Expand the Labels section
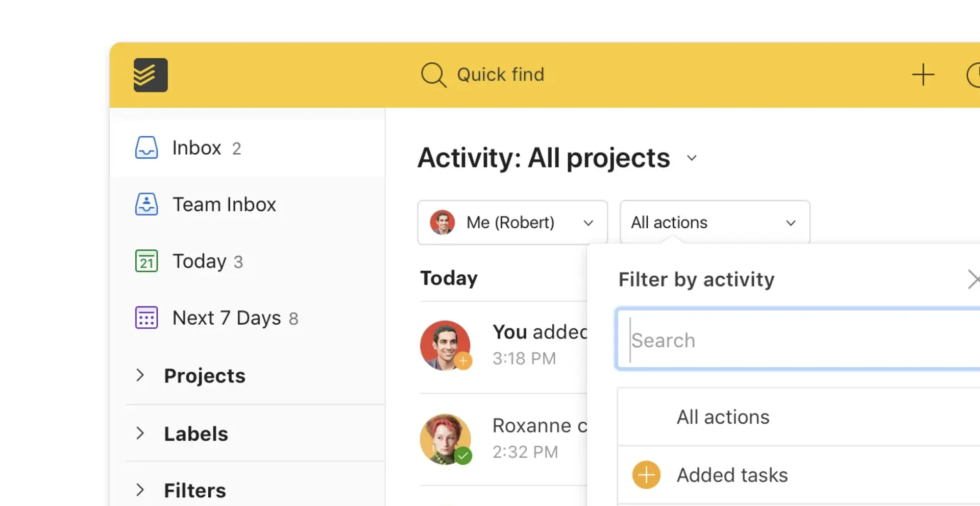980x506 pixels. click(141, 433)
